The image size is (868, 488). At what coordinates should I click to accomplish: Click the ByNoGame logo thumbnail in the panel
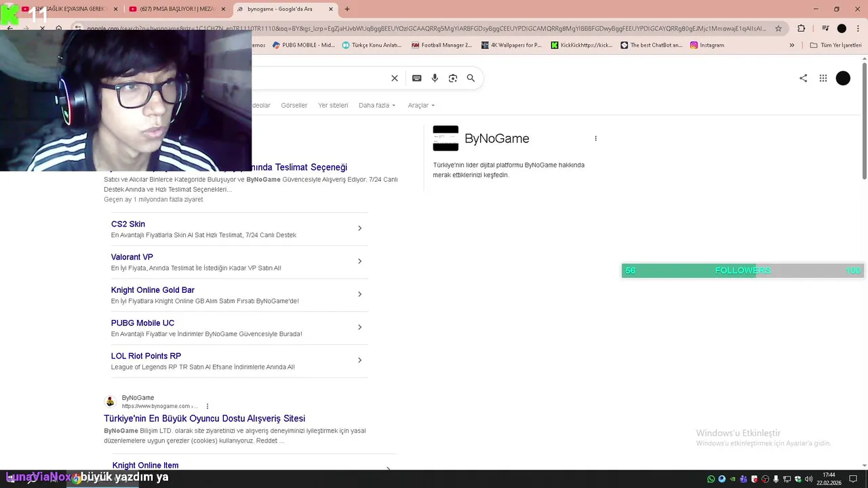(446, 138)
